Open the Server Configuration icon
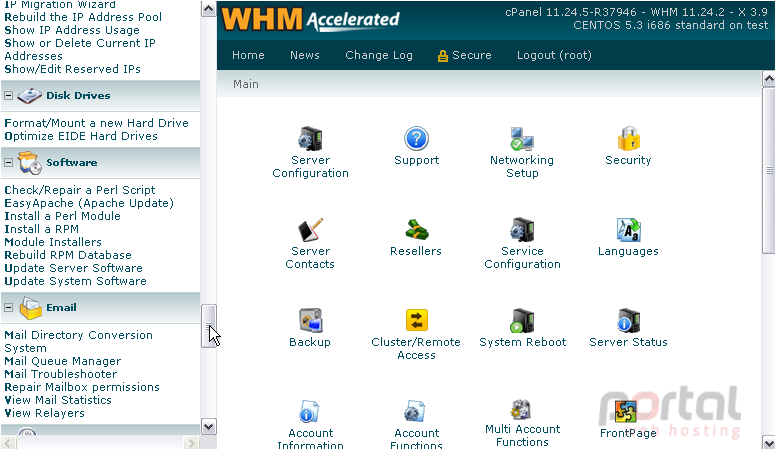Screen dimensions: 776x450 [310, 139]
